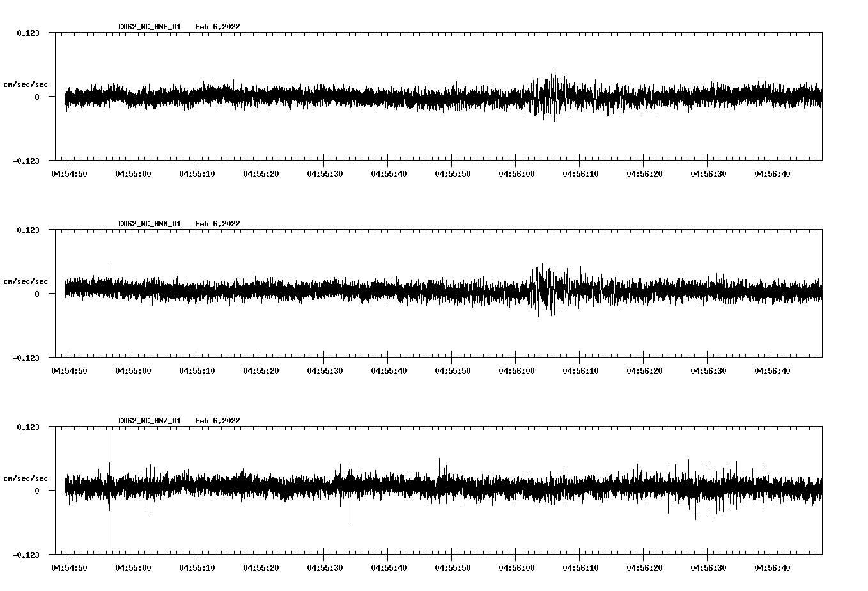868x591 pixels.
Task: Click the 04:54:50 time label in HNE plot
Action: (x=69, y=173)
